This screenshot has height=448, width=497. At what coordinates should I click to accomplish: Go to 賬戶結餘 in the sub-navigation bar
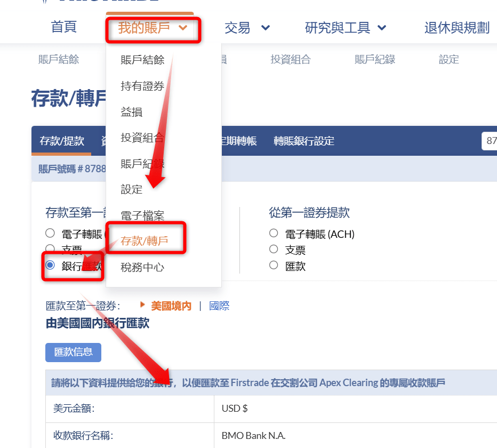[x=59, y=59]
